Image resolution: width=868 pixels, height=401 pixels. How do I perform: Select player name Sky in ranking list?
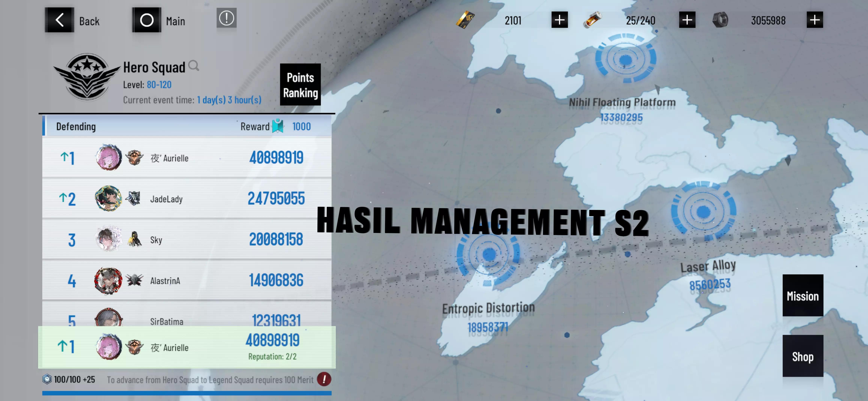click(156, 240)
